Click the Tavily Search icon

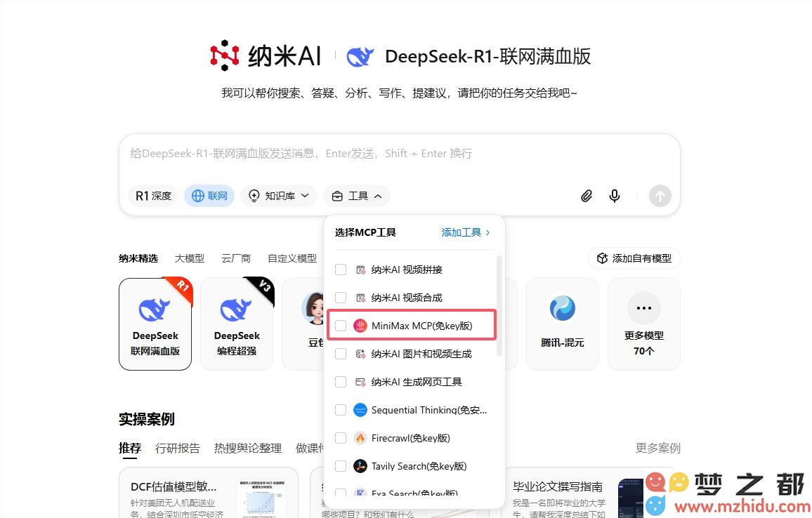(360, 466)
